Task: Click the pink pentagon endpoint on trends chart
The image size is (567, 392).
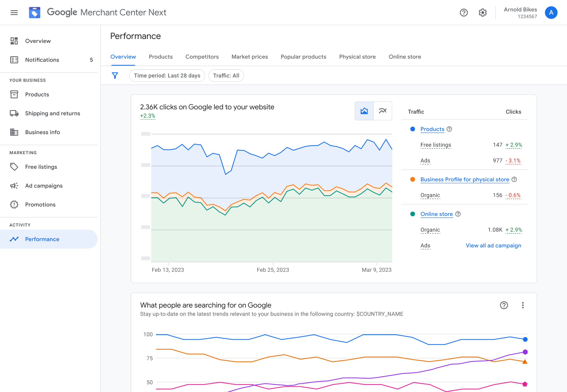Action: 525,384
